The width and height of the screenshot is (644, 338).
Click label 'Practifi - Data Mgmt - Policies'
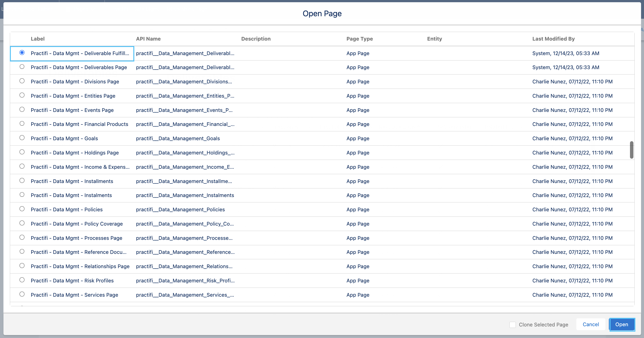click(x=66, y=209)
